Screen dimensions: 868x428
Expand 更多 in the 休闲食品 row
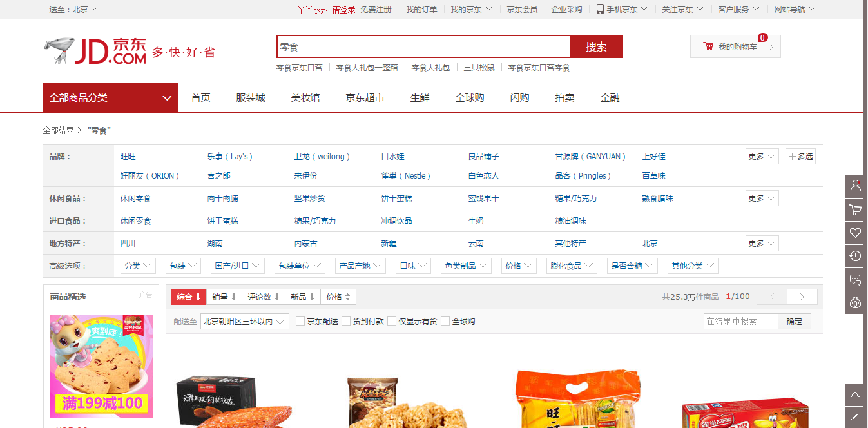click(x=762, y=199)
